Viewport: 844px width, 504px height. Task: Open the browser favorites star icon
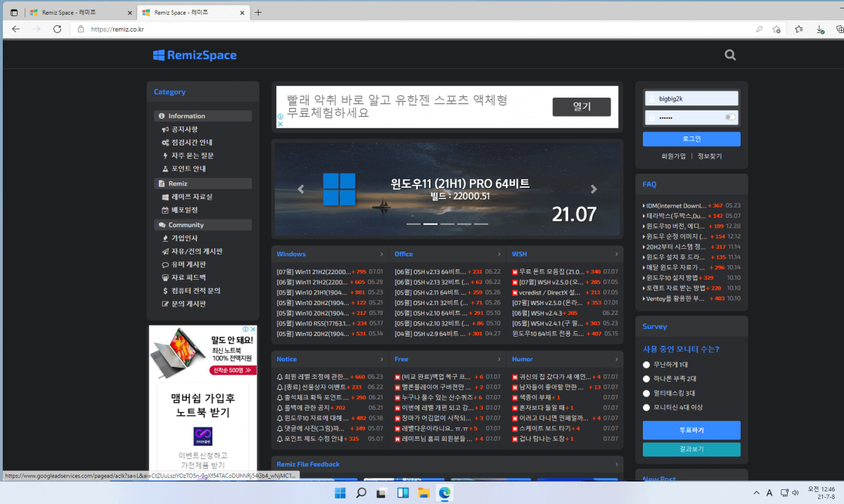799,29
